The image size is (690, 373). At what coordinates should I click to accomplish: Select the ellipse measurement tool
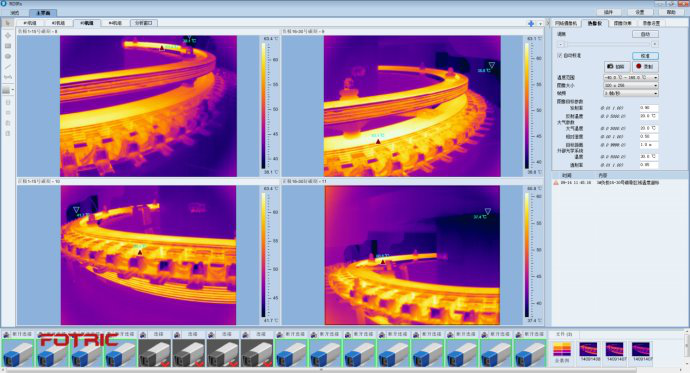7,56
